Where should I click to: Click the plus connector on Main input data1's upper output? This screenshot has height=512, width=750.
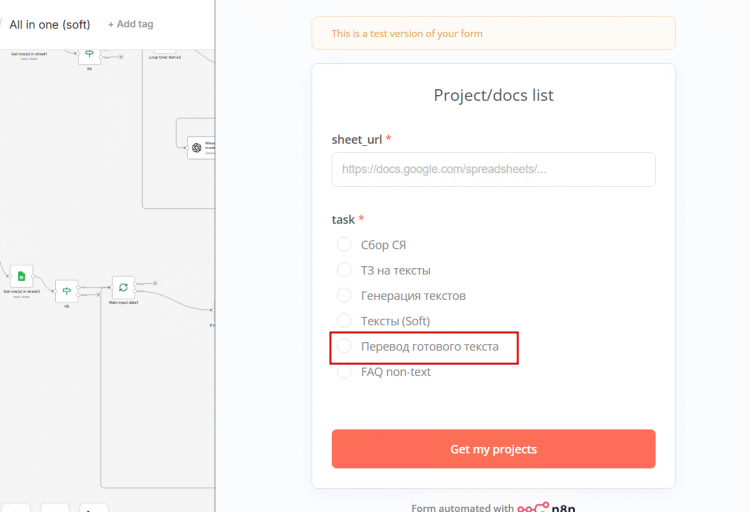155,283
